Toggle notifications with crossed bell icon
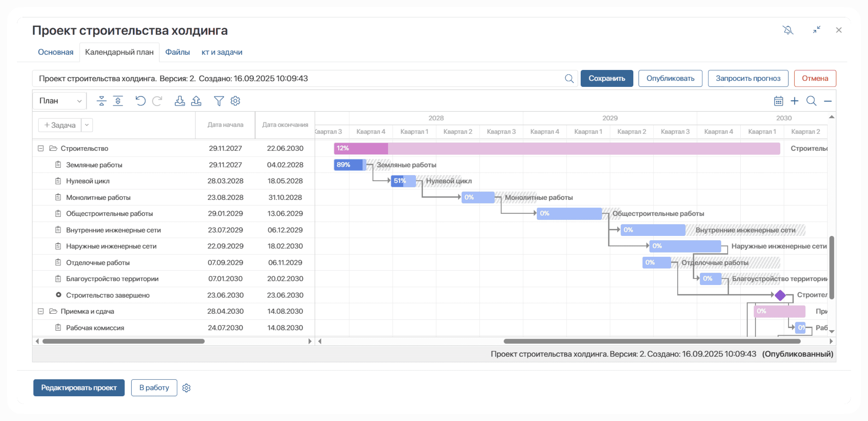868x421 pixels. tap(788, 30)
